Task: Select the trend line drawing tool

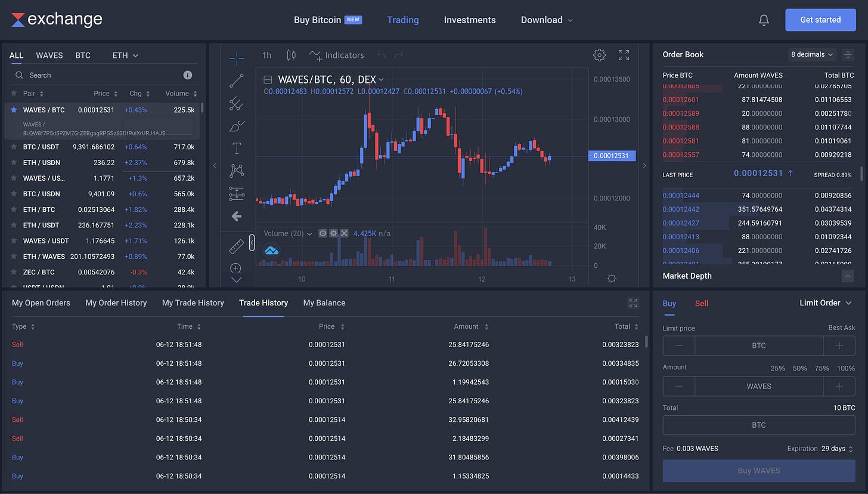Action: [237, 81]
